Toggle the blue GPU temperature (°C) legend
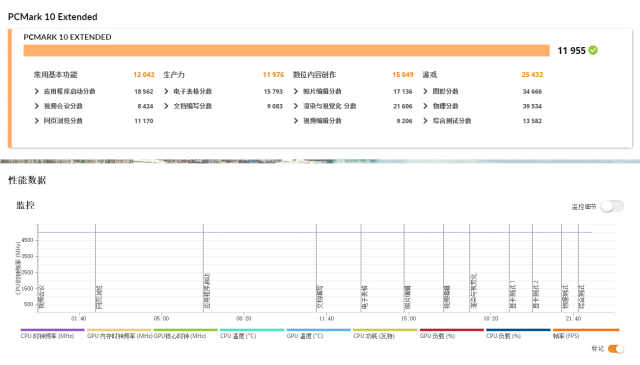The width and height of the screenshot is (640, 365). pyautogui.click(x=318, y=334)
